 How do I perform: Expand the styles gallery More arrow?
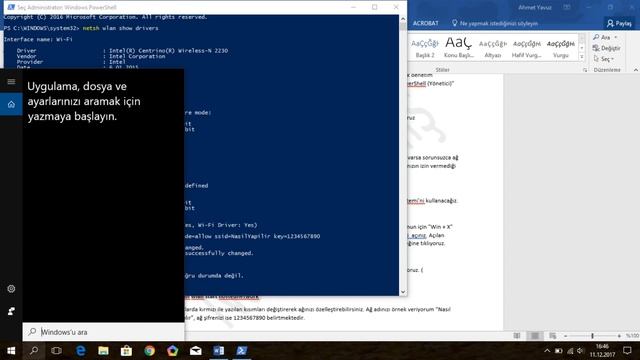(x=582, y=57)
